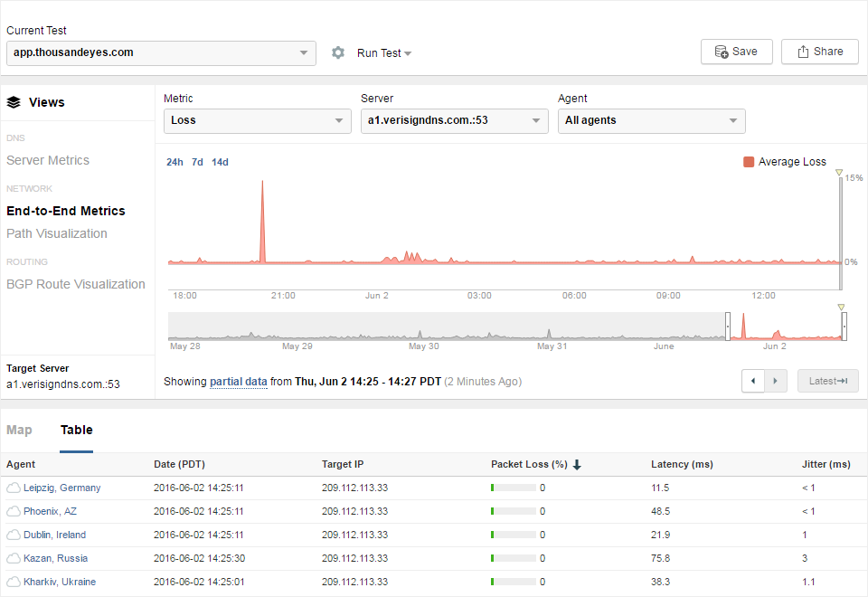Open the Current Test dropdown
This screenshot has width=868, height=597.
pyautogui.click(x=161, y=52)
